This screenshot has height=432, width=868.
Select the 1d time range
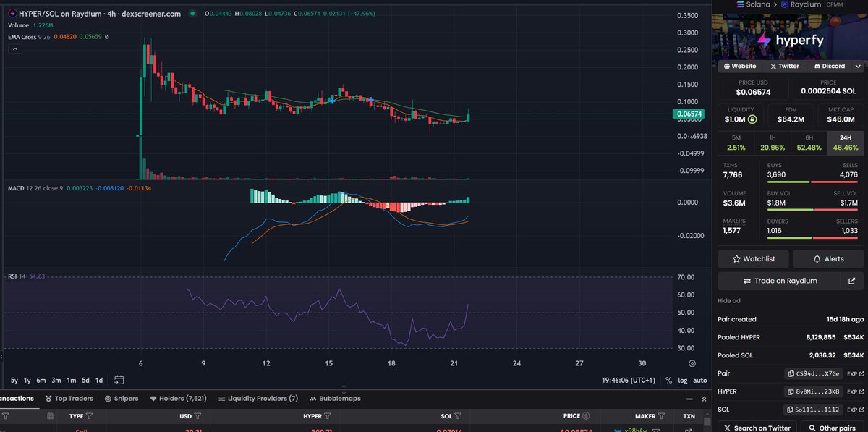point(99,380)
